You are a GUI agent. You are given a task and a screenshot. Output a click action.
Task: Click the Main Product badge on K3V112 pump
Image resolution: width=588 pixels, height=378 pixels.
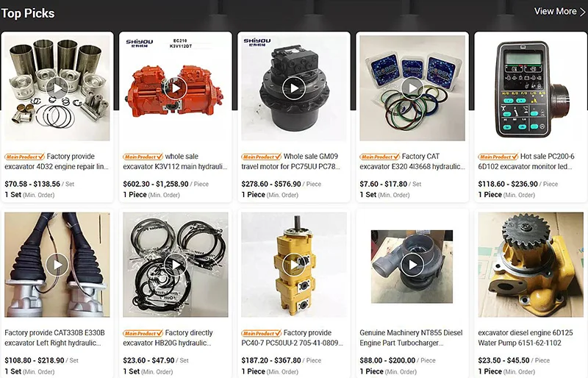(x=143, y=157)
